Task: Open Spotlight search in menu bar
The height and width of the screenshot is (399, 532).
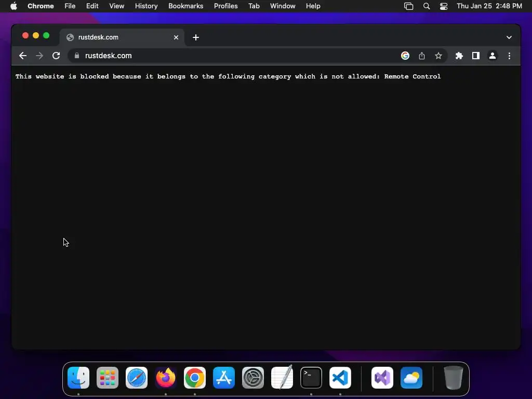Action: pos(427,6)
